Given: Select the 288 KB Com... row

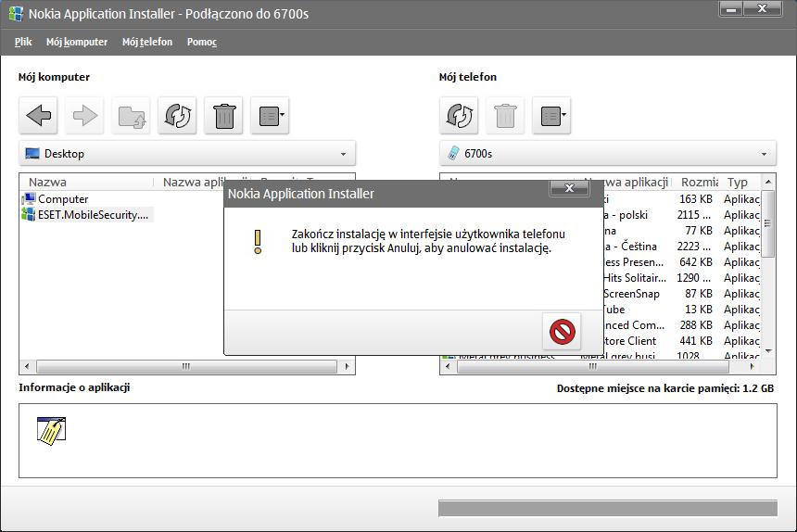Looking at the screenshot, I should pos(681,325).
